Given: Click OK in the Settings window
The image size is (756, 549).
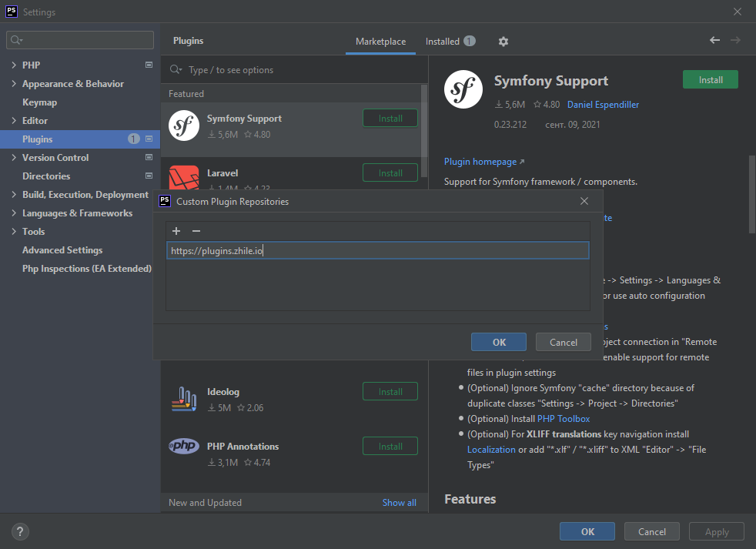Looking at the screenshot, I should pos(587,531).
